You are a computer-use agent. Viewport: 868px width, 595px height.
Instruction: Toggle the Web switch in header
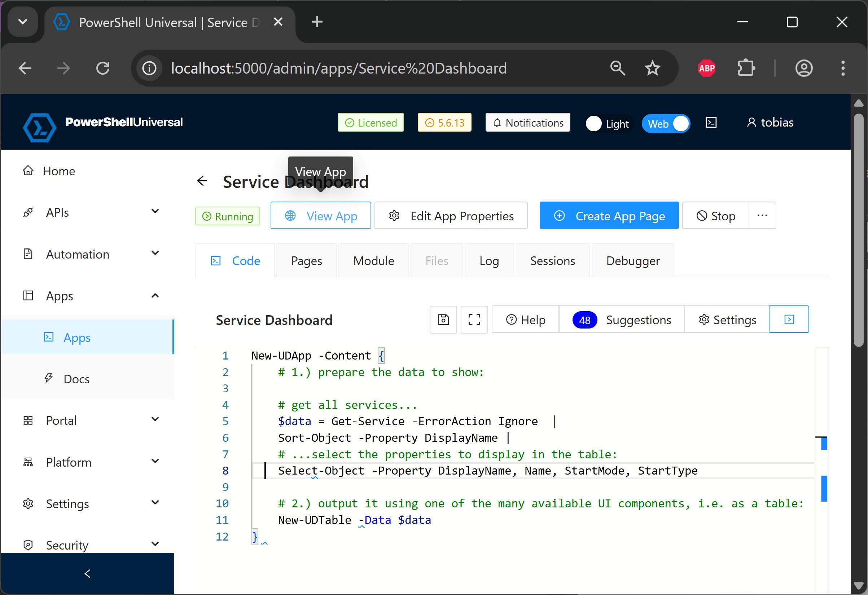tap(666, 124)
